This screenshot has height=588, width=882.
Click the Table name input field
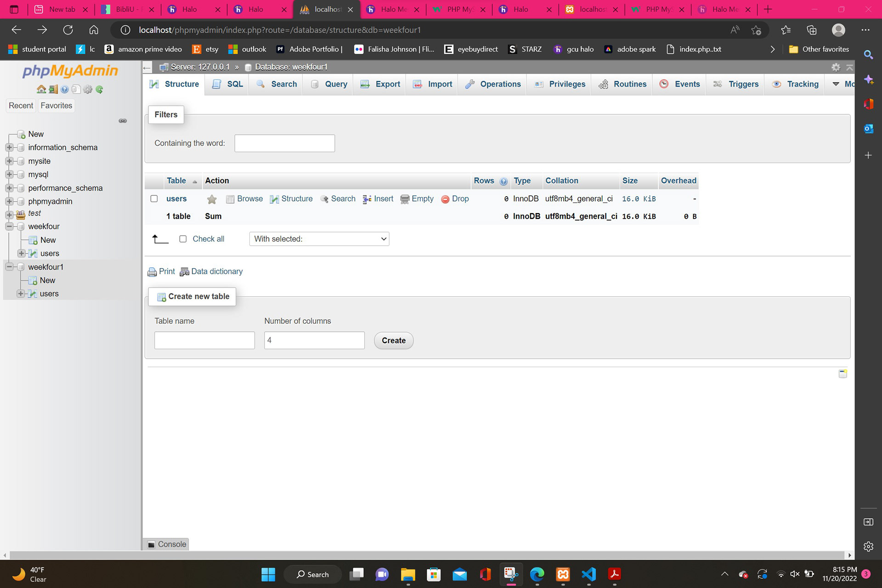pyautogui.click(x=204, y=340)
